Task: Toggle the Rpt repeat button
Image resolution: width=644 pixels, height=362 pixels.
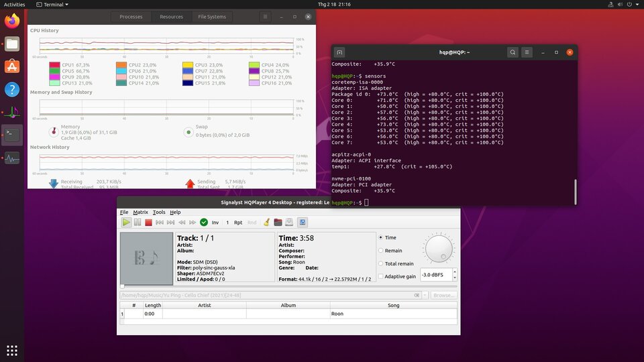Action: coord(238,223)
